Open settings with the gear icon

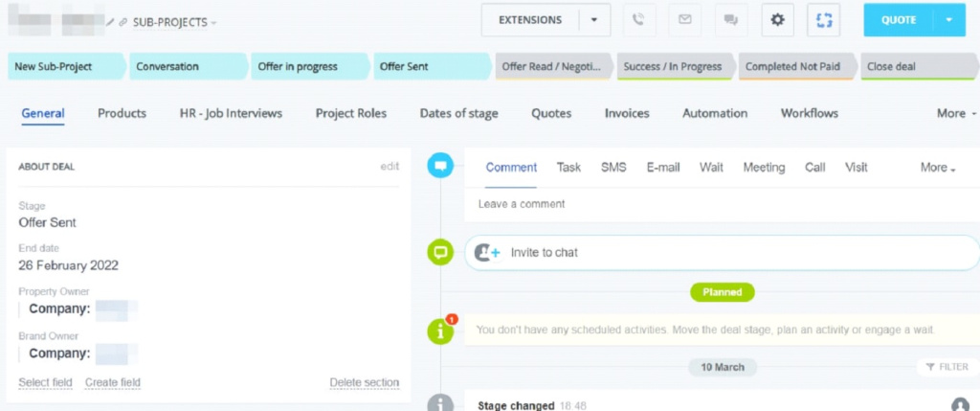coord(777,20)
